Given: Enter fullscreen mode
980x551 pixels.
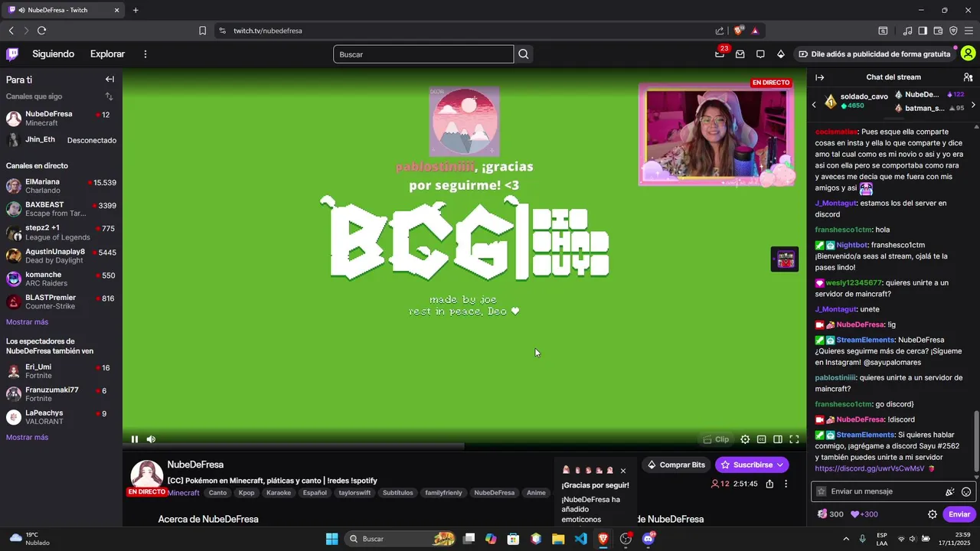Looking at the screenshot, I should tap(794, 439).
